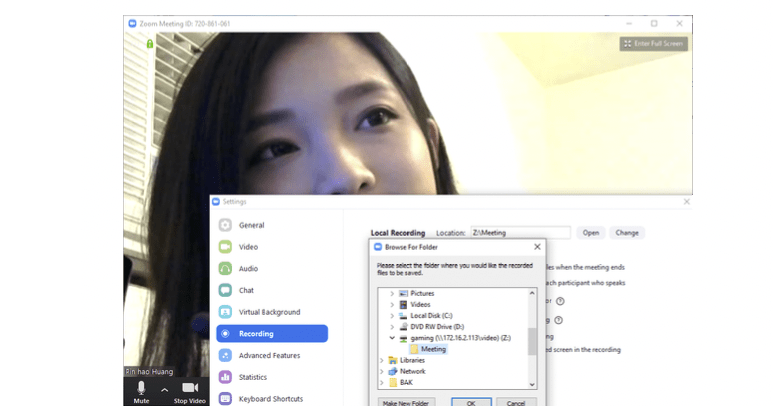The image size is (773, 406).
Task: Click Change recording location button
Action: coord(627,232)
